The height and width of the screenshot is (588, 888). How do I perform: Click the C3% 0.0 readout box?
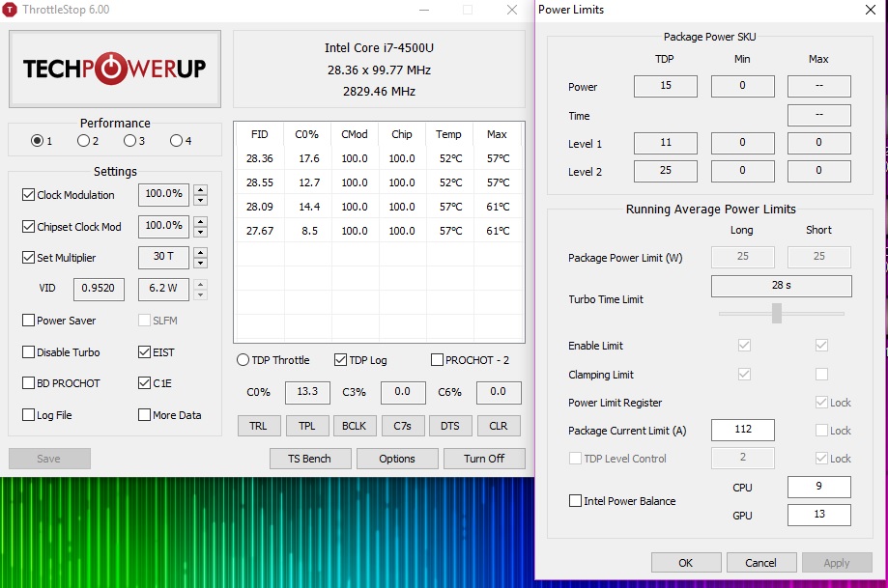coord(403,392)
